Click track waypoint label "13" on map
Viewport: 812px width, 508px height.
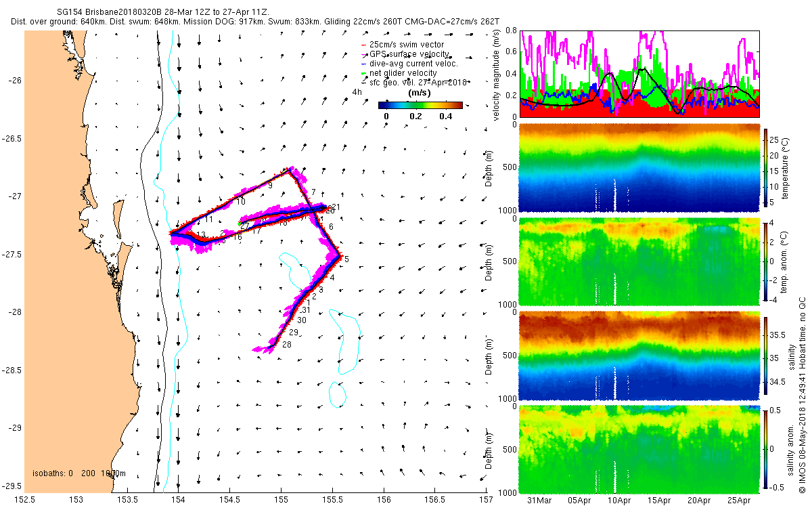[201, 235]
